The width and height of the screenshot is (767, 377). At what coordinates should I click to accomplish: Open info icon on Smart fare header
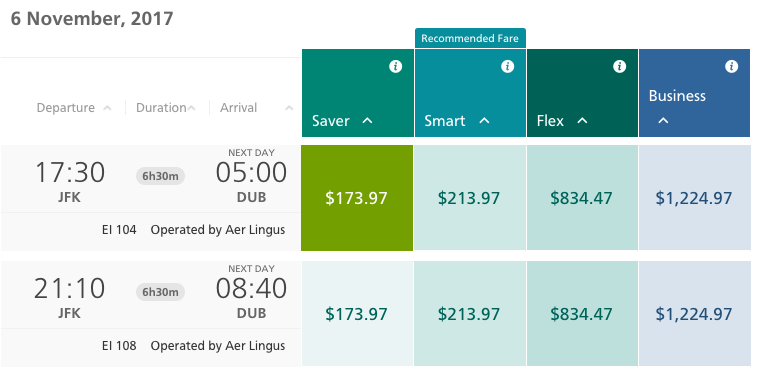507,66
